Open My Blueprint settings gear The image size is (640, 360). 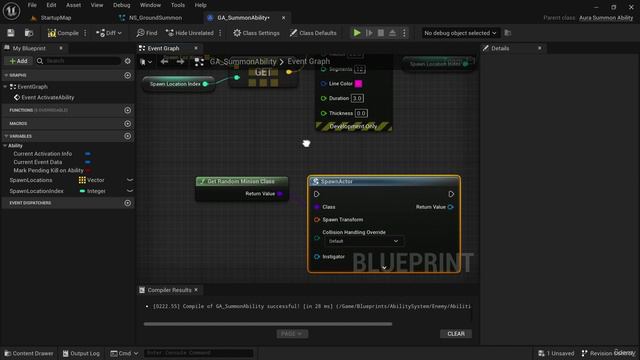[x=128, y=61]
